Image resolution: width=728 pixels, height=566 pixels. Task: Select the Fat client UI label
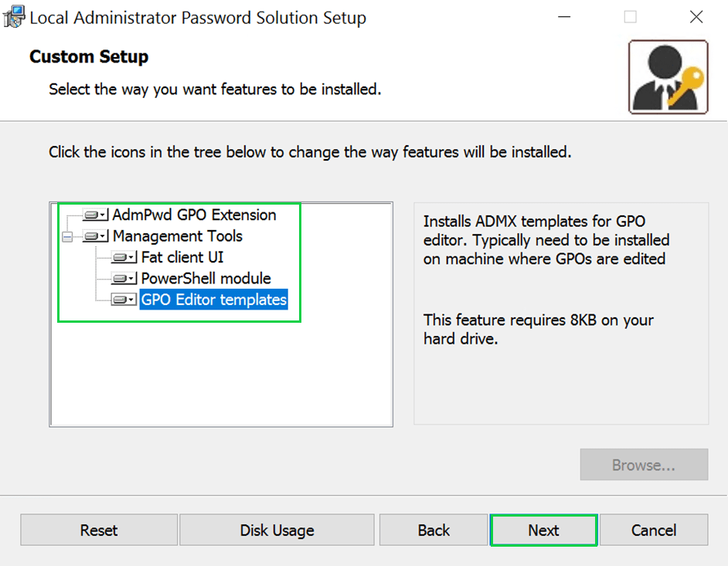point(182,257)
